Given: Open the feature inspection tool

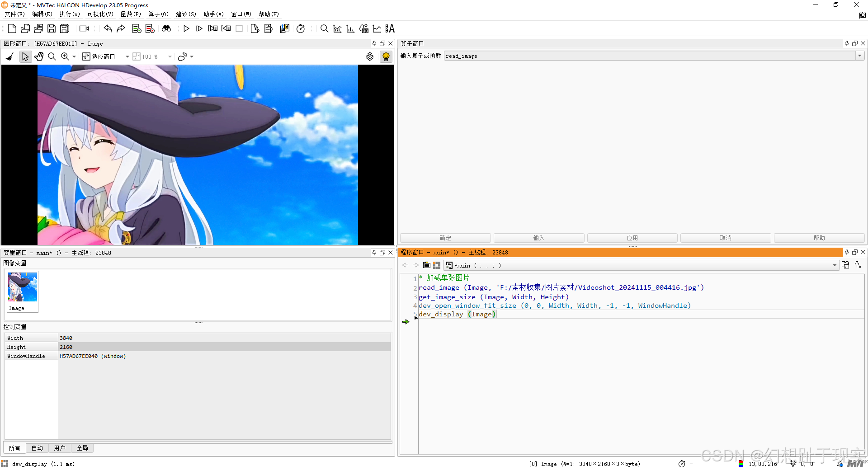Looking at the screenshot, I should click(364, 29).
